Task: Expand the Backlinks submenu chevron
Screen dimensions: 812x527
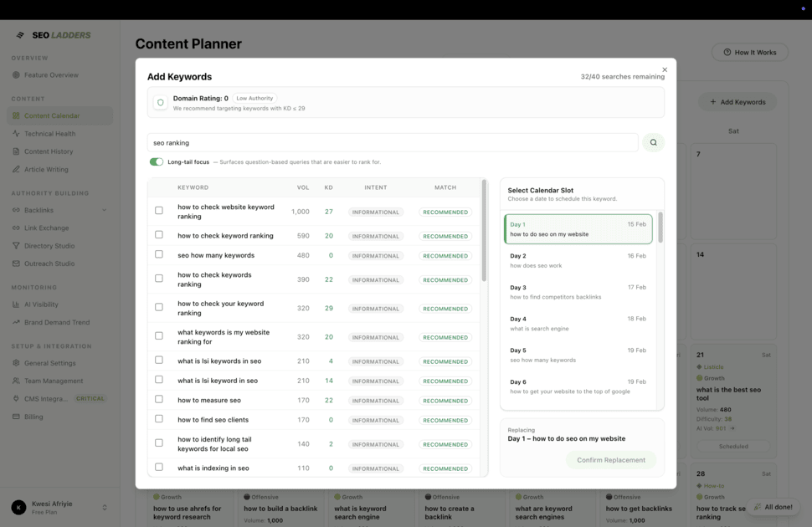Action: tap(104, 211)
